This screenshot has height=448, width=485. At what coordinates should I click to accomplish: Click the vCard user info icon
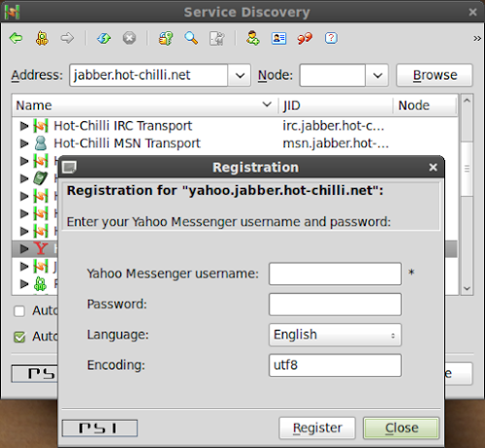(278, 38)
